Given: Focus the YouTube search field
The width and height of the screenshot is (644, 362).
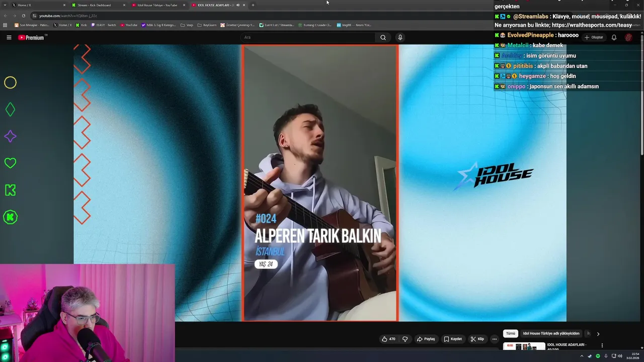Looking at the screenshot, I should click(308, 37).
